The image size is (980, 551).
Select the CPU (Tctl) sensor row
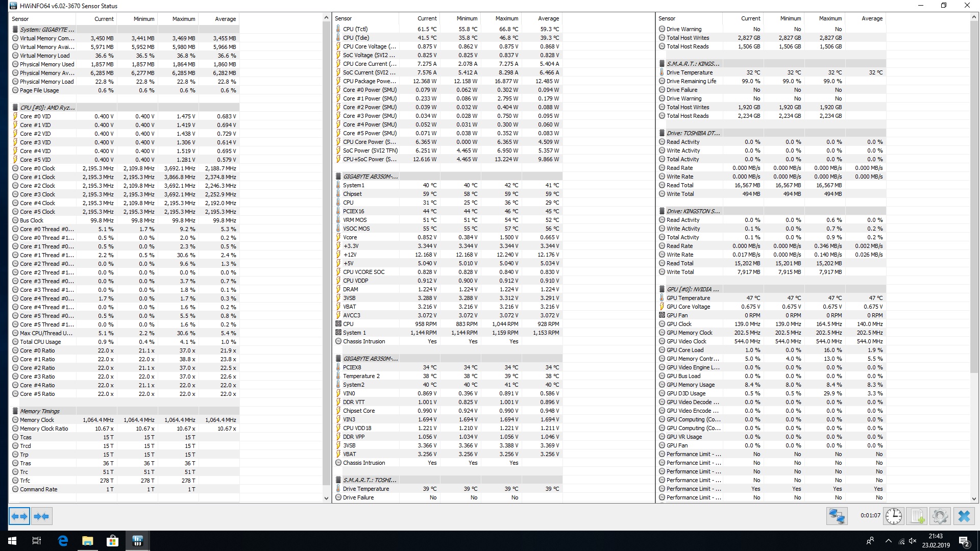tap(355, 29)
